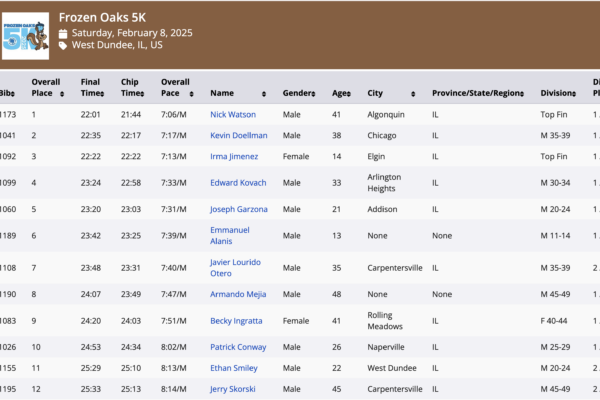This screenshot has width=600, height=400.
Task: Select Ethan Smiley's name link
Action: coord(234,368)
